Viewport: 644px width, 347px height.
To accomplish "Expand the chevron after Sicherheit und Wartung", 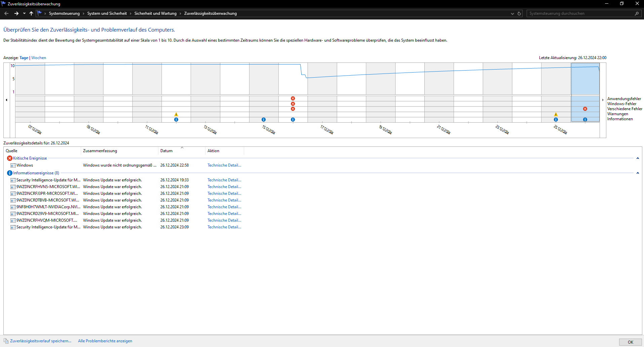I will pyautogui.click(x=180, y=13).
